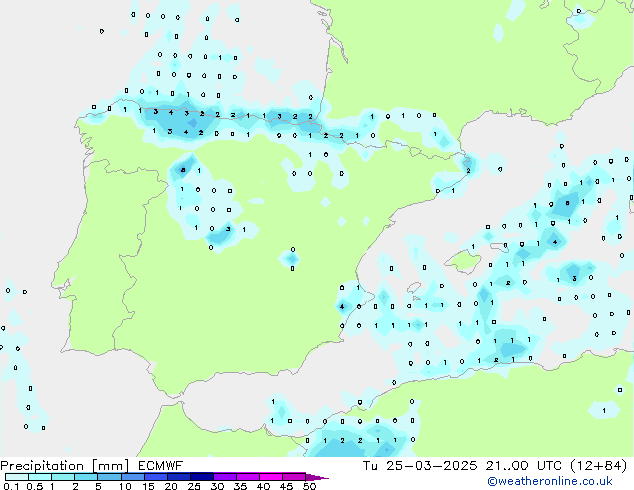Click the date 'Tu 25-03-2025'
This screenshot has width=634, height=490.
click(420, 466)
